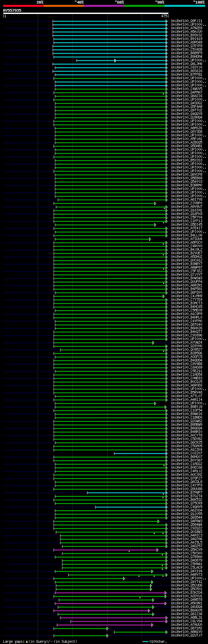Select hit label UniRef100_A5PJA1

click(187, 139)
